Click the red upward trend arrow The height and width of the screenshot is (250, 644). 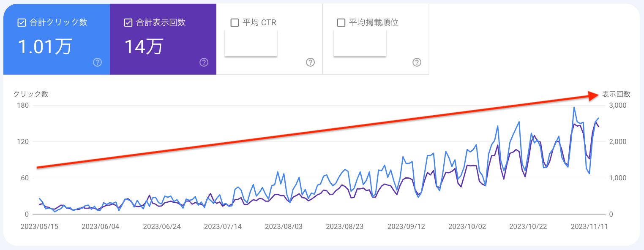click(x=317, y=131)
